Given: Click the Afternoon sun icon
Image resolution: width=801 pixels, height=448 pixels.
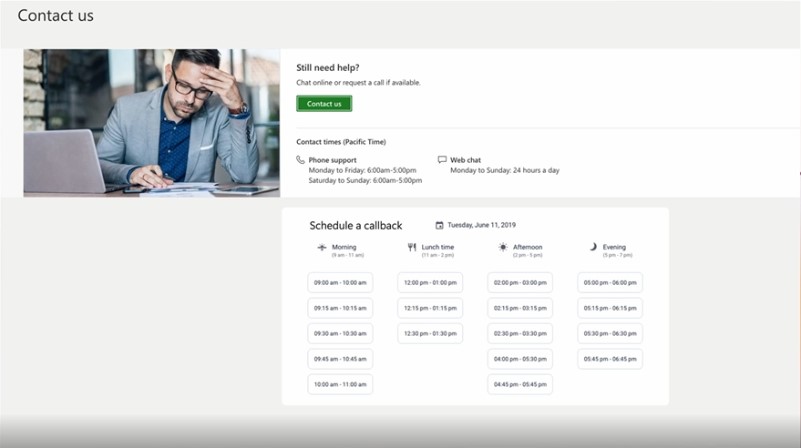Looking at the screenshot, I should click(503, 247).
